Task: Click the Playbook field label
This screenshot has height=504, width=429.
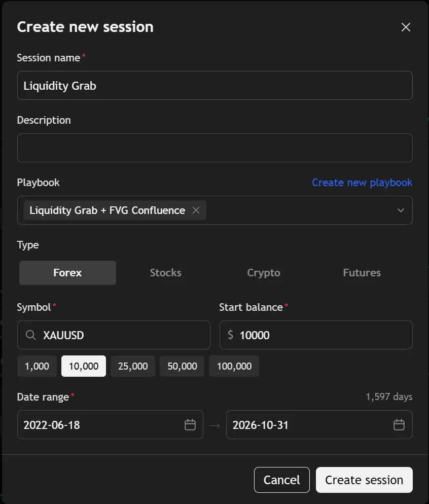Action: pos(38,183)
